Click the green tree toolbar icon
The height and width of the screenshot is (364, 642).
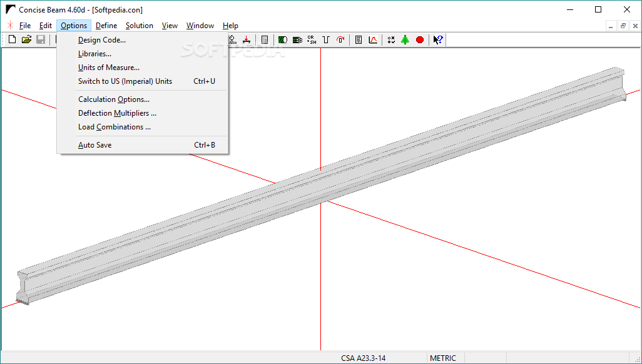(405, 40)
